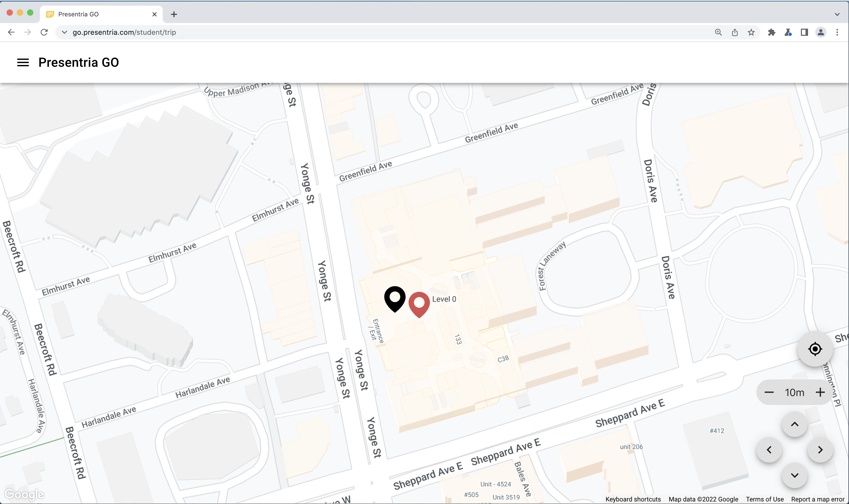Image resolution: width=849 pixels, height=504 pixels.
Task: Share this page via share icon
Action: click(x=735, y=32)
